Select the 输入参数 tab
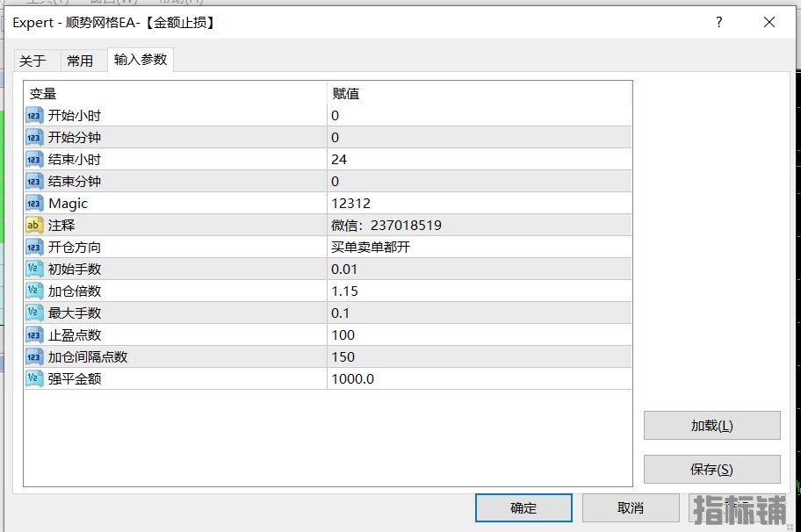Viewport: 801px width, 532px height. (x=140, y=60)
